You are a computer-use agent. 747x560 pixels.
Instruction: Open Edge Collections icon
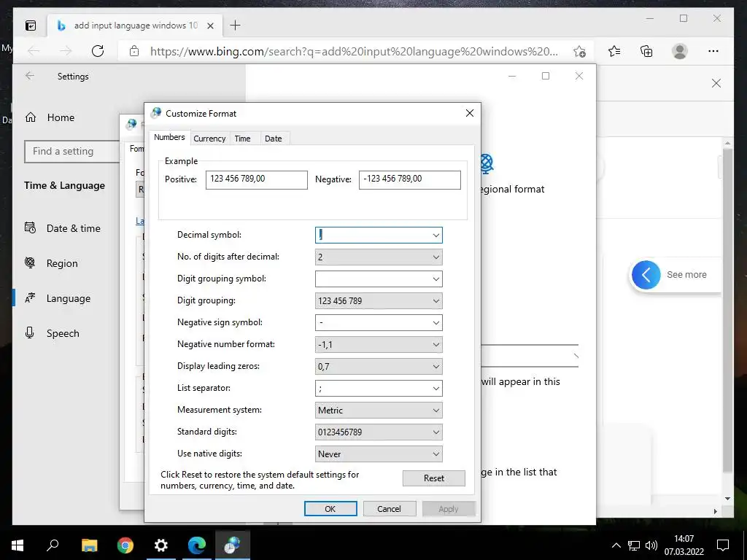point(646,51)
